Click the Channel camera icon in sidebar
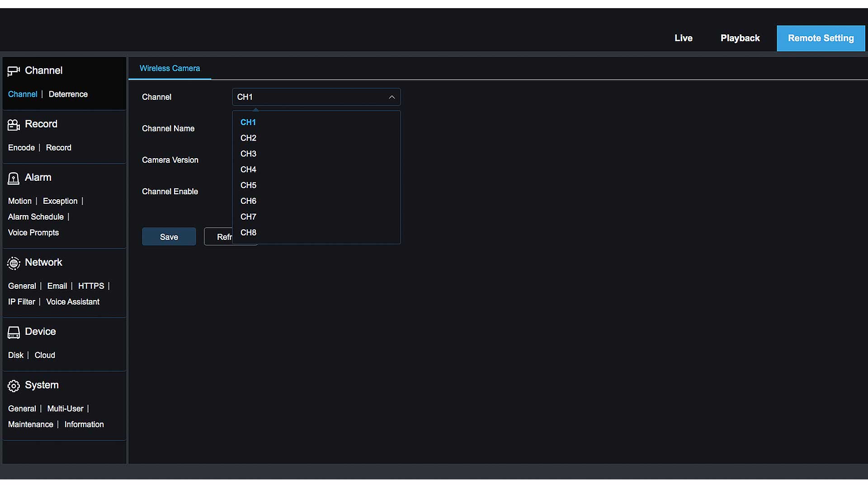Screen dimensions: 868x488 click(x=13, y=70)
